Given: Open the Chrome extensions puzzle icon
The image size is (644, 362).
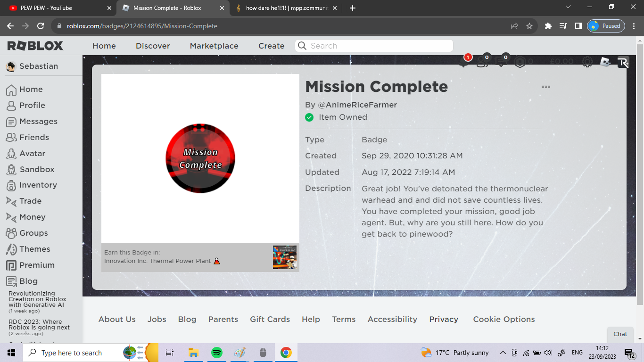Looking at the screenshot, I should tap(548, 26).
